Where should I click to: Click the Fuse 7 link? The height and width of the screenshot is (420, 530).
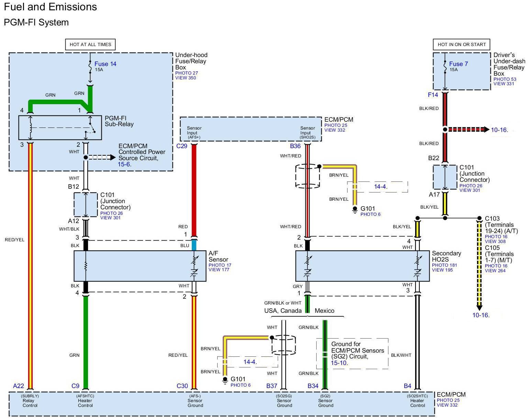tap(458, 64)
